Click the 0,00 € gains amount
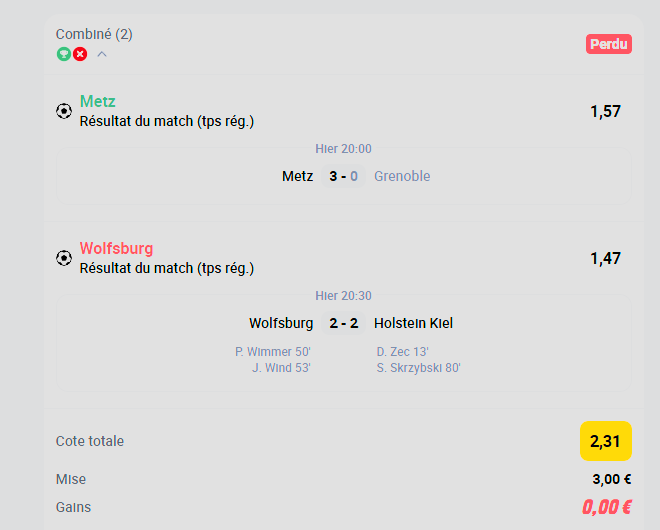660x530 pixels. pyautogui.click(x=607, y=507)
